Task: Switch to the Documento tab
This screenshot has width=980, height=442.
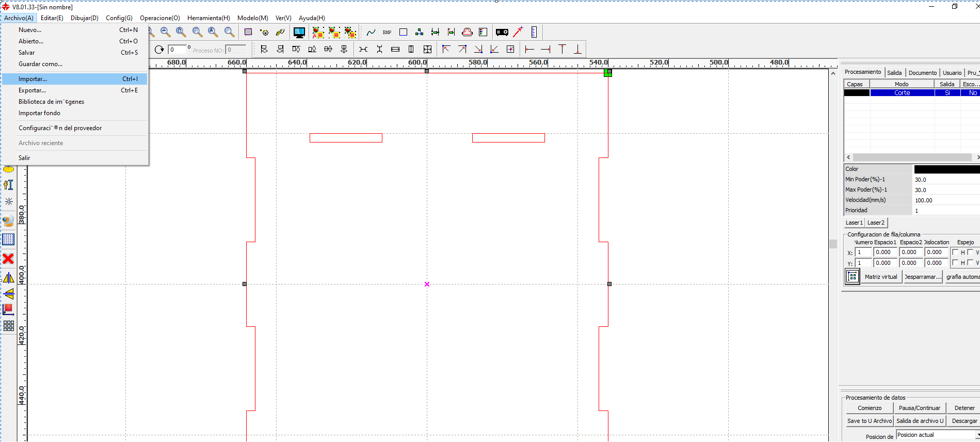Action: point(923,73)
